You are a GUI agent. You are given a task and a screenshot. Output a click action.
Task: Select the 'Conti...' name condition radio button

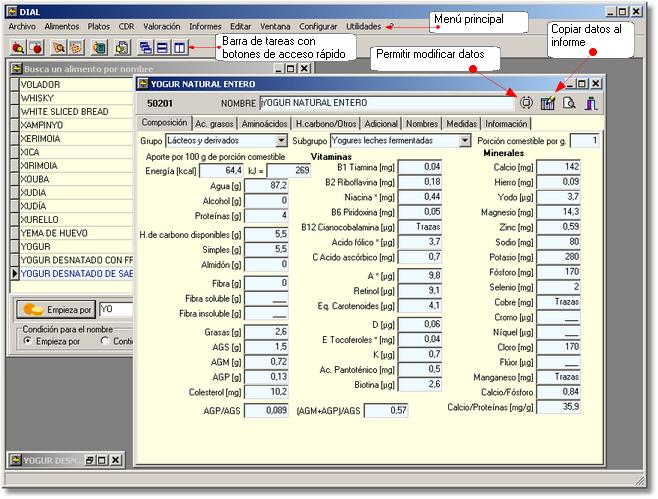pyautogui.click(x=104, y=341)
